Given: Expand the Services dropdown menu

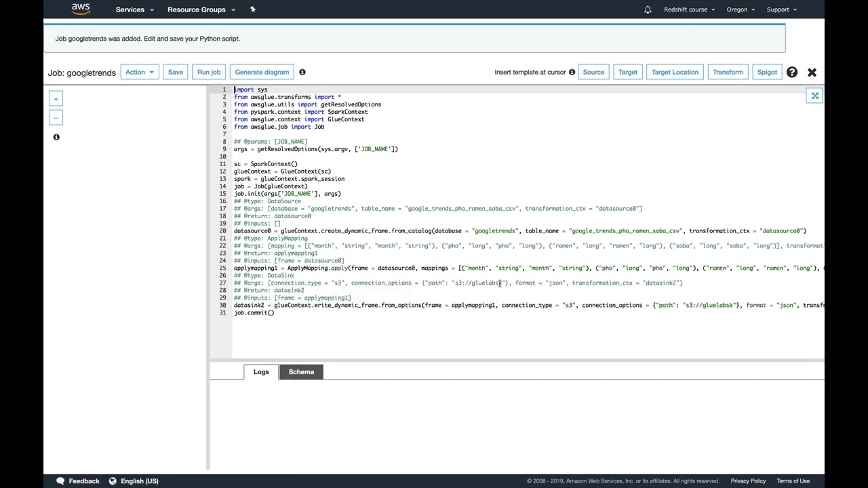Looking at the screenshot, I should tap(134, 9).
